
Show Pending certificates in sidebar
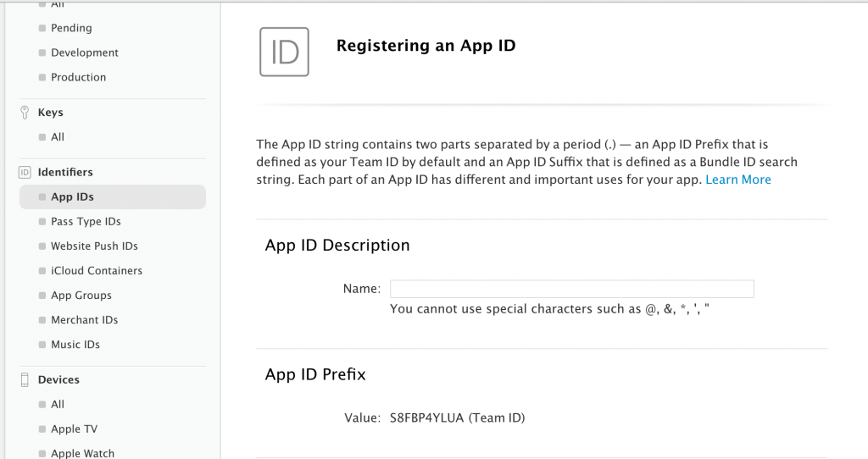[x=71, y=28]
